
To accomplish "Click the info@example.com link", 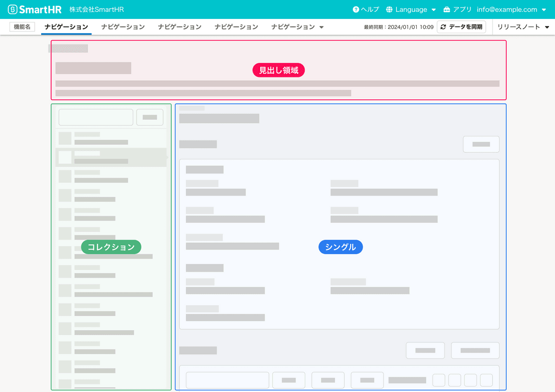I will coord(508,9).
